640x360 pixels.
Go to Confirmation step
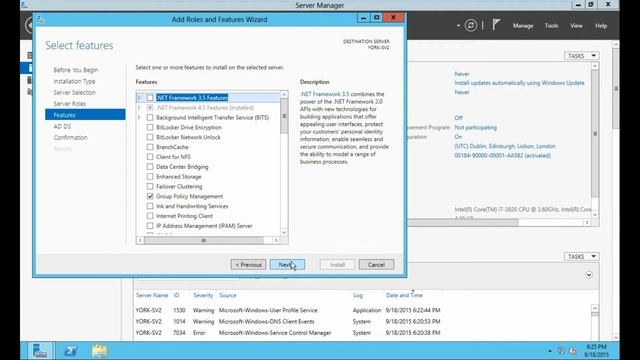71,138
